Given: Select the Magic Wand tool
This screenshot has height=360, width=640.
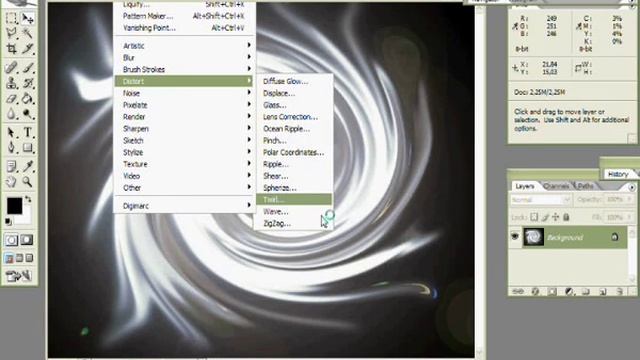Looking at the screenshot, I should (x=28, y=33).
